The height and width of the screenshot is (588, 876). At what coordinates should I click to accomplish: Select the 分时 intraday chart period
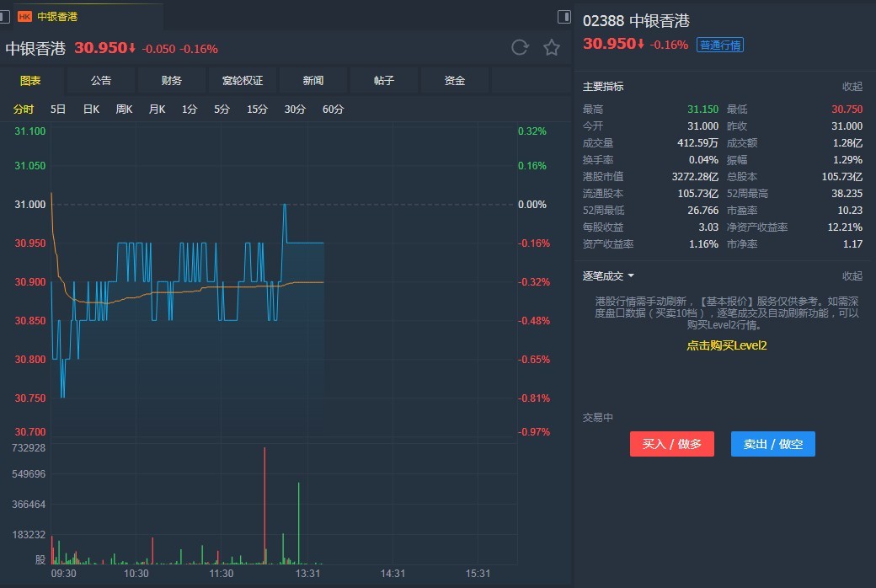coord(24,109)
